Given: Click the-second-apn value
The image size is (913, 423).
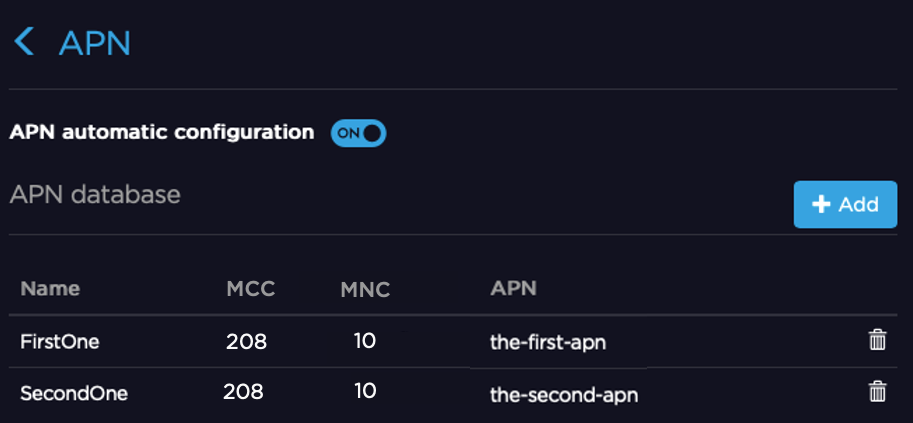Looking at the screenshot, I should click(x=564, y=394).
